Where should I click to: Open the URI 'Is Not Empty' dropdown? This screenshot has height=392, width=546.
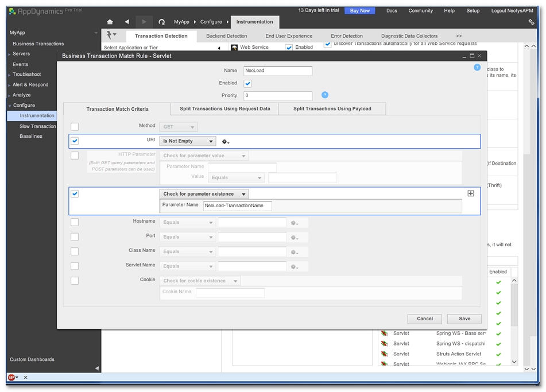[x=188, y=141]
